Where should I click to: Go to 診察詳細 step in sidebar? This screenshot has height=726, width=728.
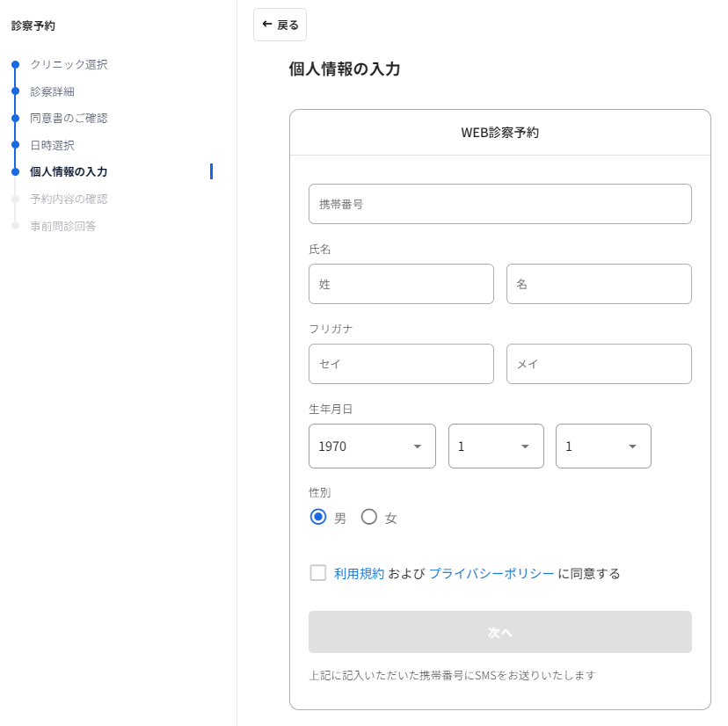coord(53,91)
